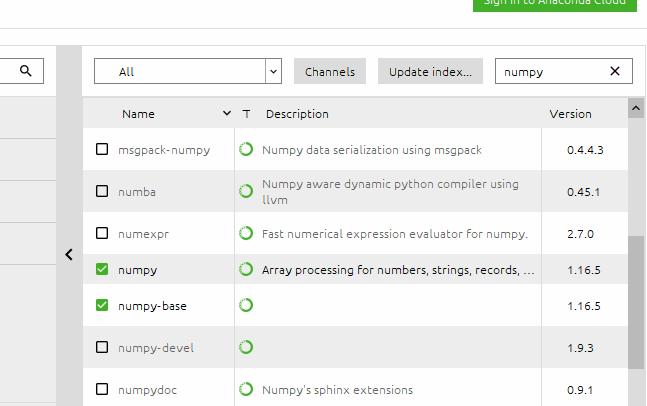Viewport: 647px width, 406px height.
Task: Click 'Numpy's sphinx extensions' description
Action: point(337,390)
